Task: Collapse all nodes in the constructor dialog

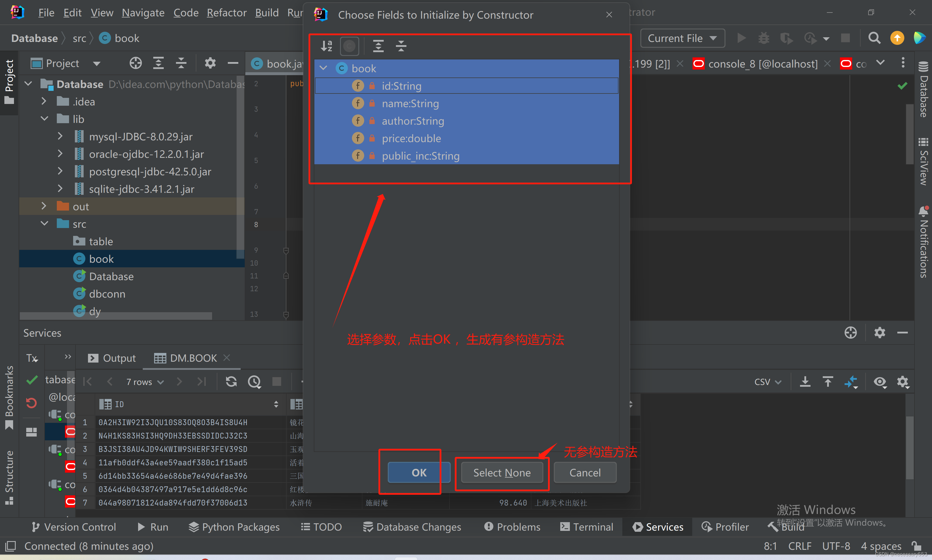Action: pos(401,46)
